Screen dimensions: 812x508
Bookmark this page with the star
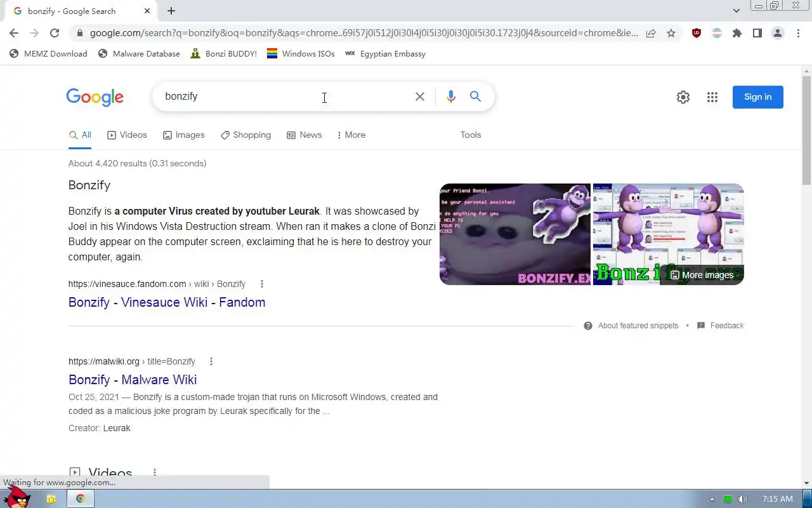671,33
